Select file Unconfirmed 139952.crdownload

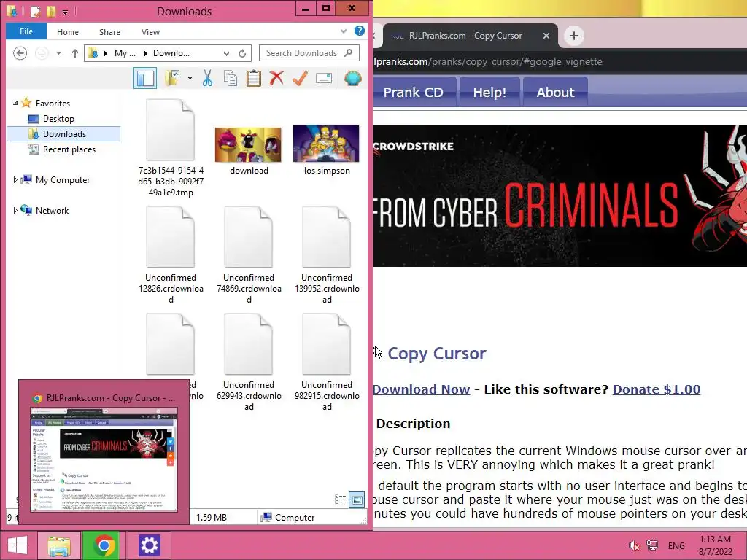pyautogui.click(x=327, y=254)
